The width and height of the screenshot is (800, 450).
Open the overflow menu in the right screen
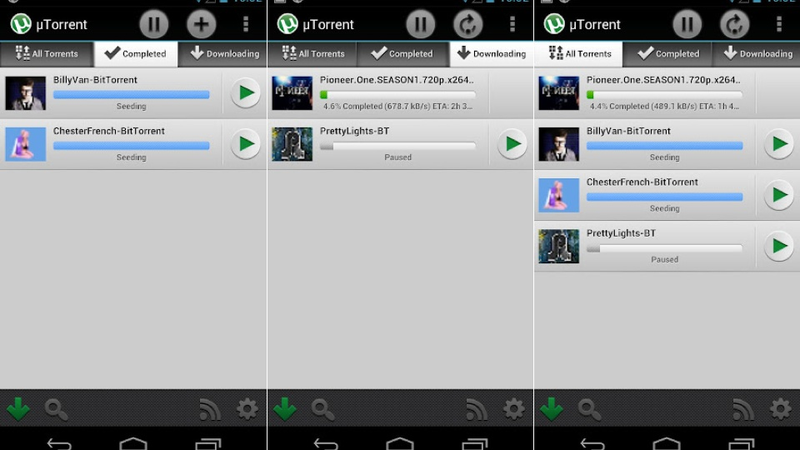tap(779, 24)
